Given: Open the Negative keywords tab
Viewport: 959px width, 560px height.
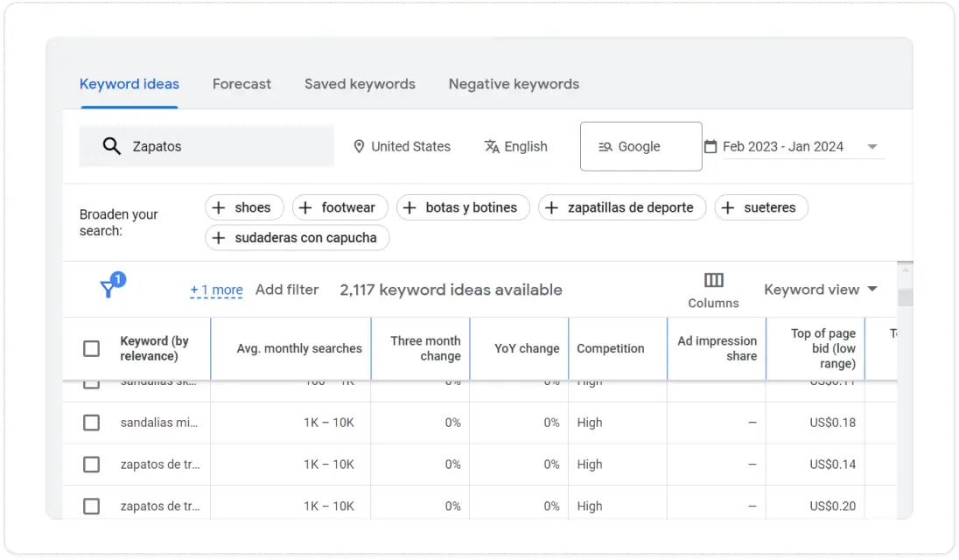Looking at the screenshot, I should pos(514,84).
